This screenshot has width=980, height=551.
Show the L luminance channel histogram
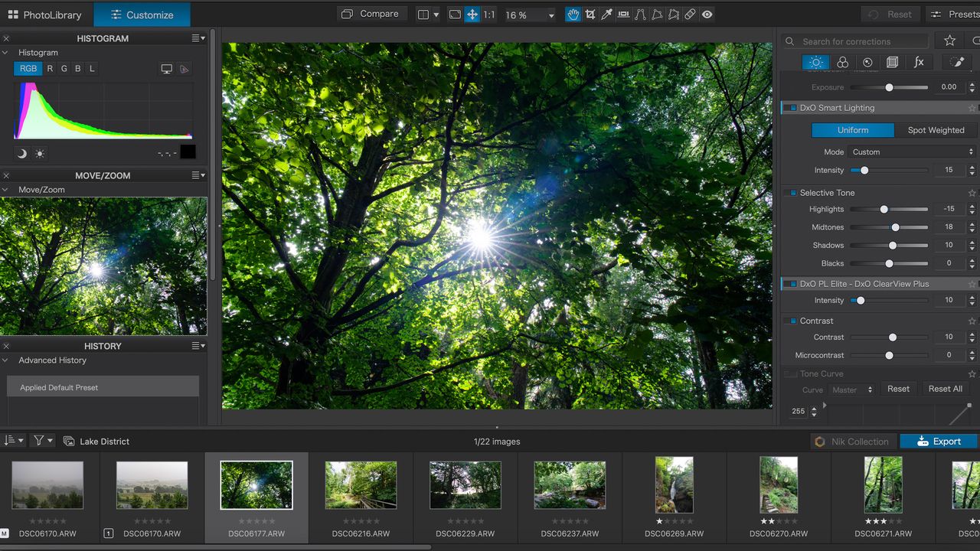click(92, 69)
